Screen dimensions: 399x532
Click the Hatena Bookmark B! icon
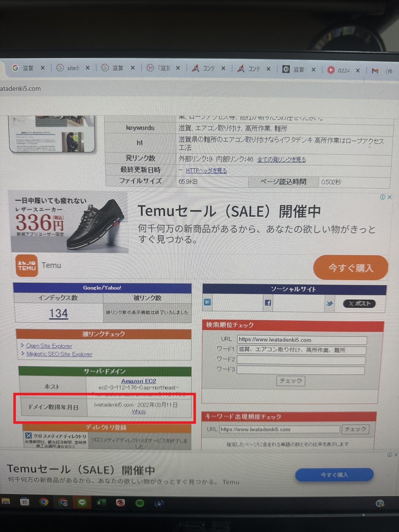pyautogui.click(x=207, y=302)
